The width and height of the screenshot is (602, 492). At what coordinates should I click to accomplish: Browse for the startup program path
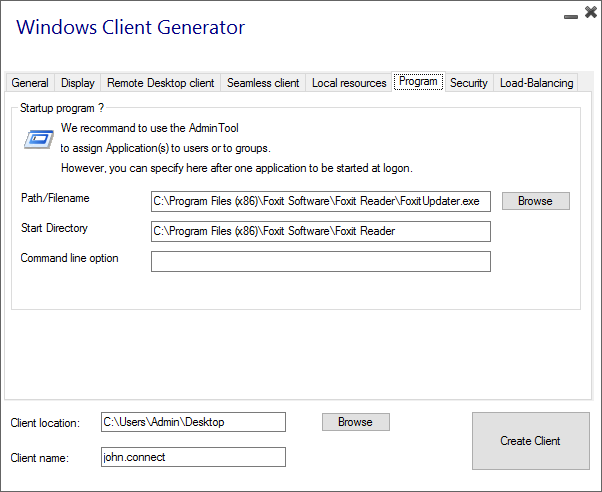point(535,201)
